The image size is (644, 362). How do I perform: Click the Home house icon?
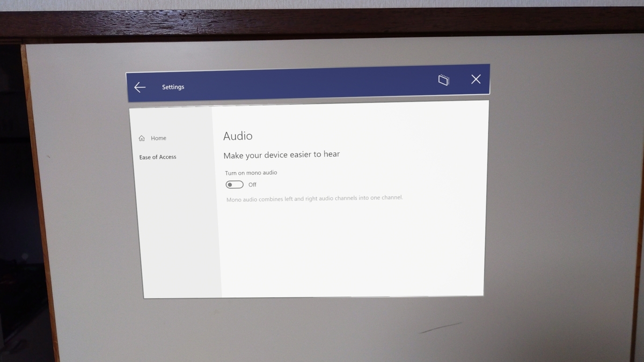coord(142,138)
